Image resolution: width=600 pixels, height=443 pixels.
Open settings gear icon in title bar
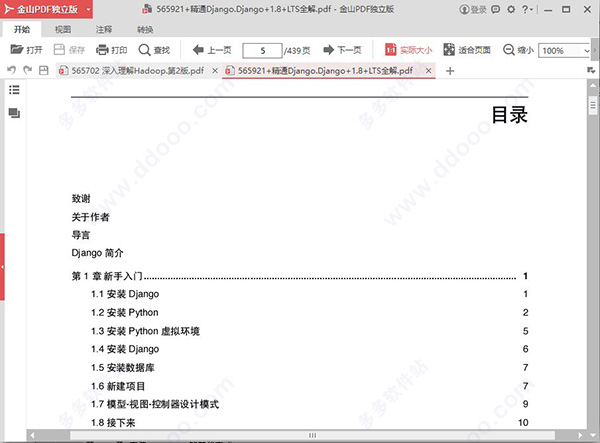point(511,9)
